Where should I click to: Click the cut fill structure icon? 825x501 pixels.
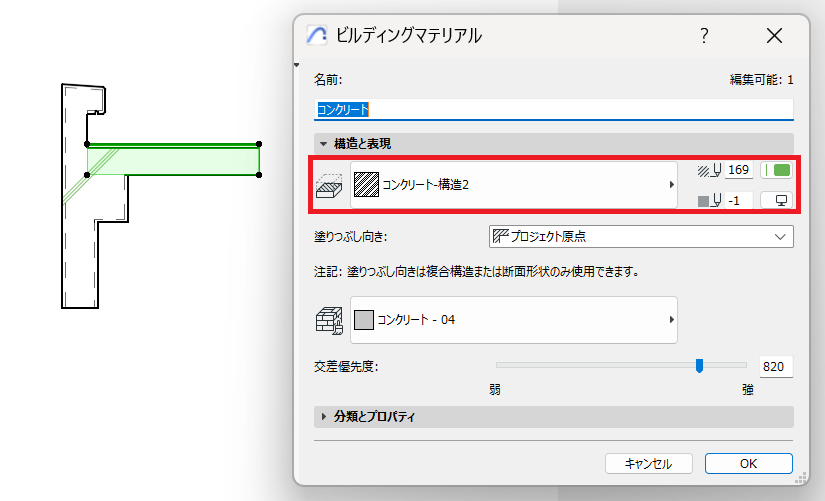click(x=329, y=185)
